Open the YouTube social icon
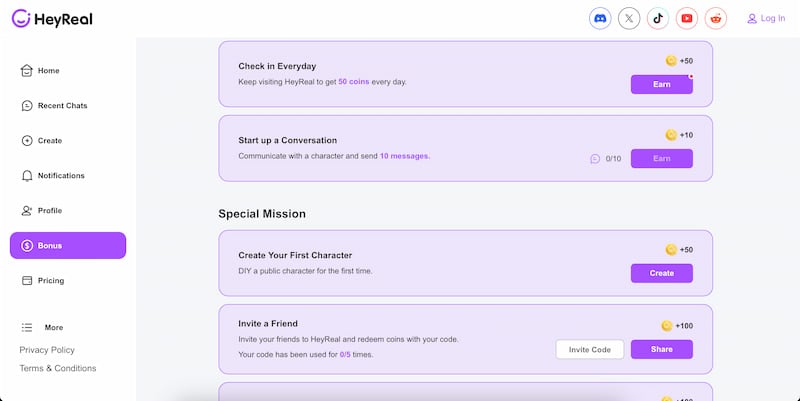 click(x=687, y=18)
